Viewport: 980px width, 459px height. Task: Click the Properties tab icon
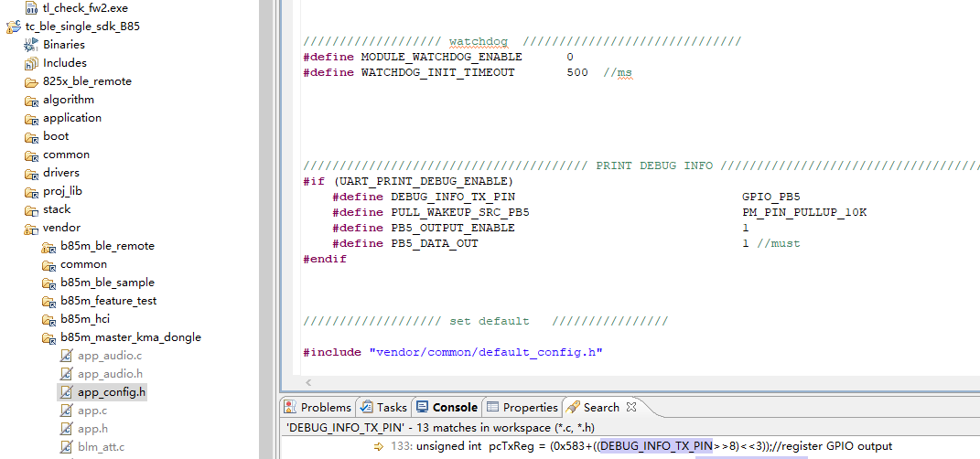click(493, 407)
